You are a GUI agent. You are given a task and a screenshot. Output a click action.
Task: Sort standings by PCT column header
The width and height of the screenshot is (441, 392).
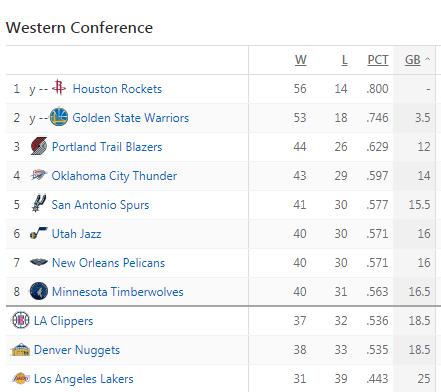coord(378,60)
